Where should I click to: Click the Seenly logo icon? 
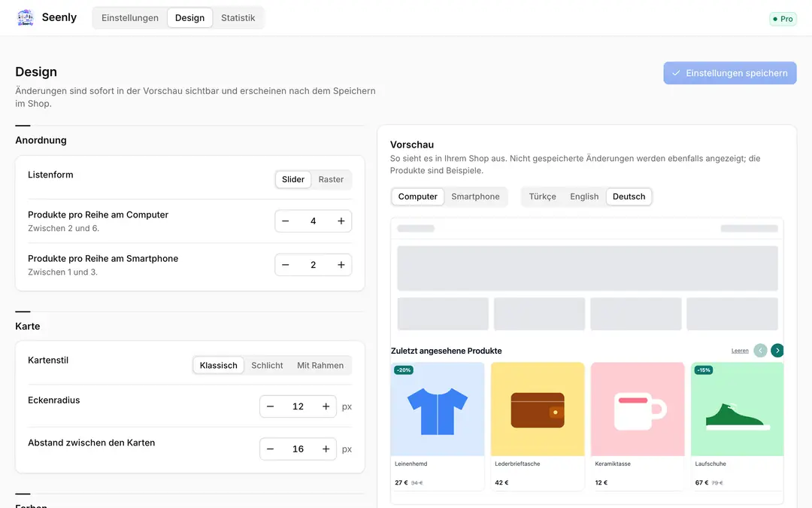click(x=26, y=17)
